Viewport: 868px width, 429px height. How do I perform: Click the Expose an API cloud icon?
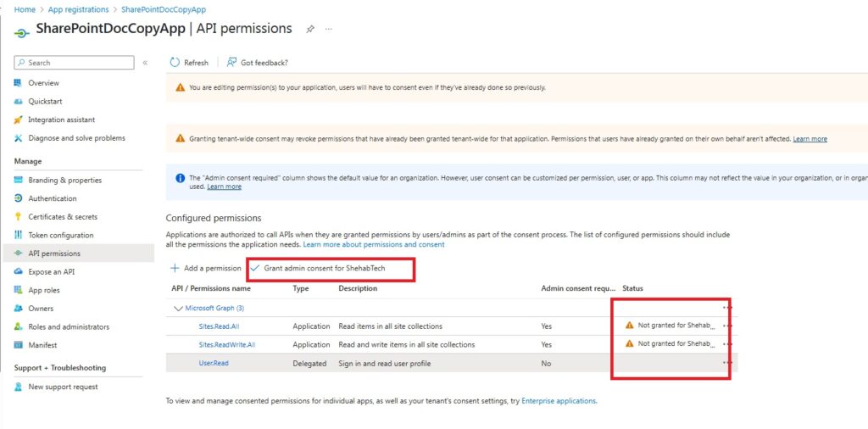click(19, 272)
